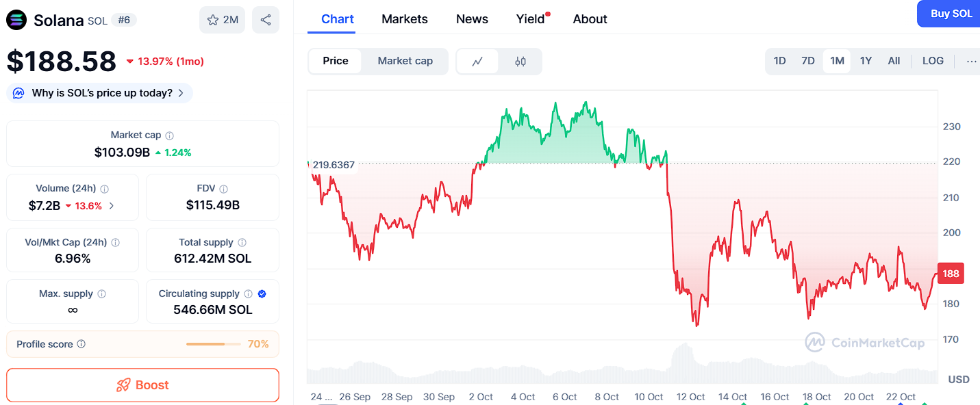
Task: Open the chart more options menu
Action: pos(971,61)
